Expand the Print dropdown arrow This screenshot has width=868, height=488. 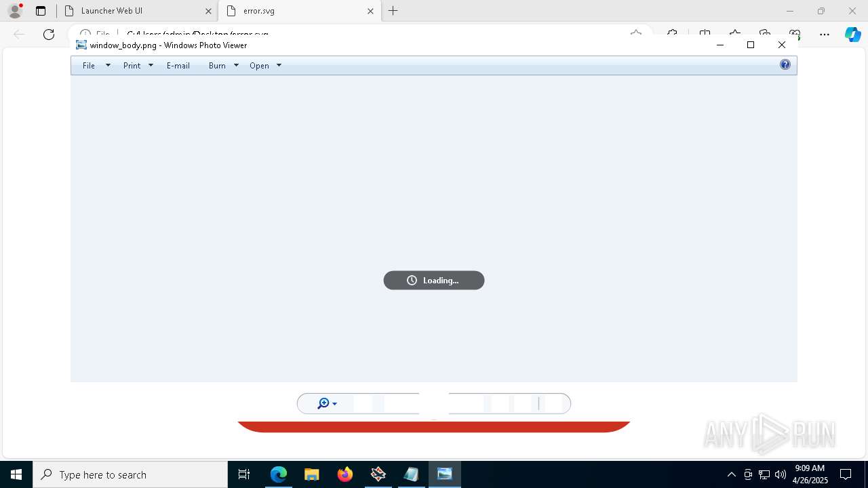151,66
